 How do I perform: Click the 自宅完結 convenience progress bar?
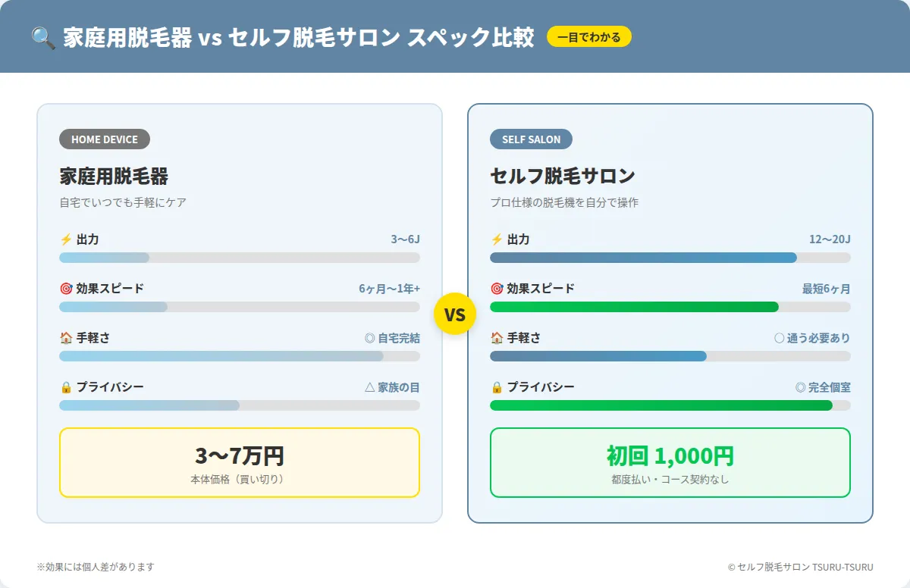click(x=240, y=356)
